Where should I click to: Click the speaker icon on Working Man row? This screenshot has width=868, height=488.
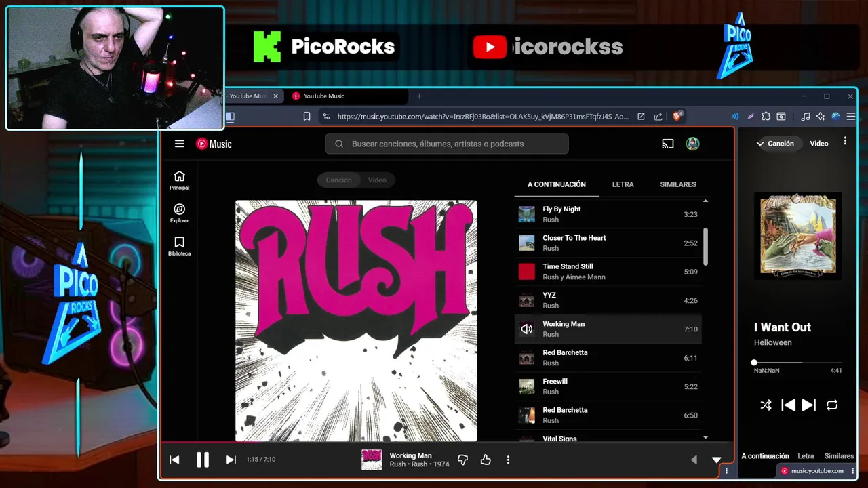(527, 329)
